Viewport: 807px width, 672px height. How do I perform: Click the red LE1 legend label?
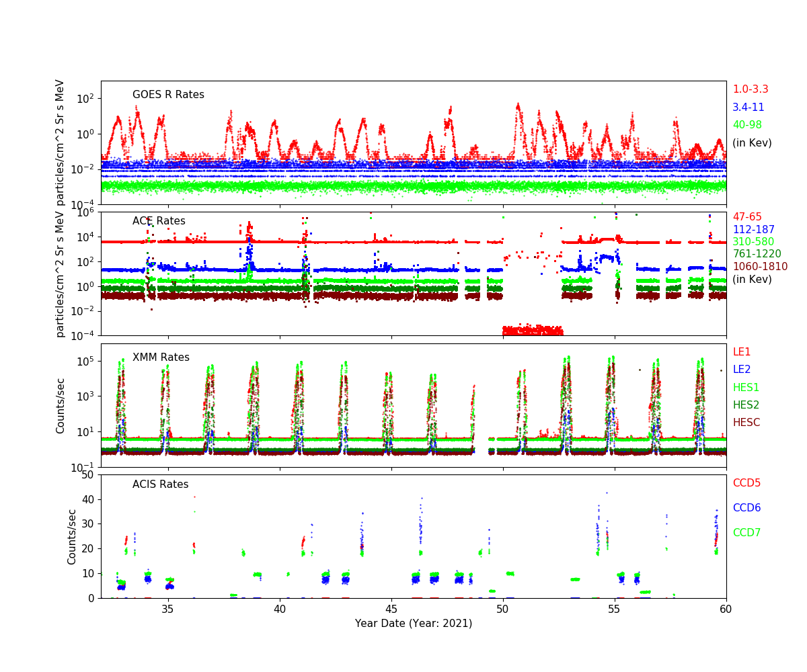pyautogui.click(x=741, y=352)
